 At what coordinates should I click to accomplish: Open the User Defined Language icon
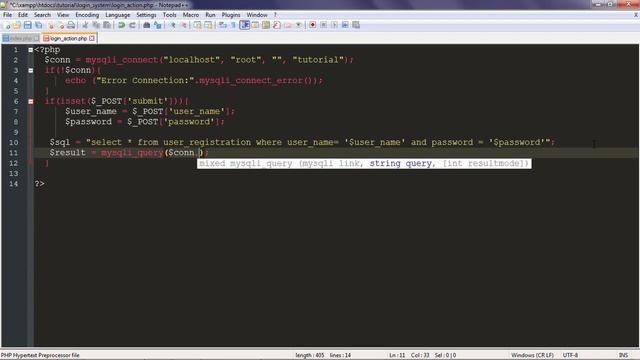(255, 25)
